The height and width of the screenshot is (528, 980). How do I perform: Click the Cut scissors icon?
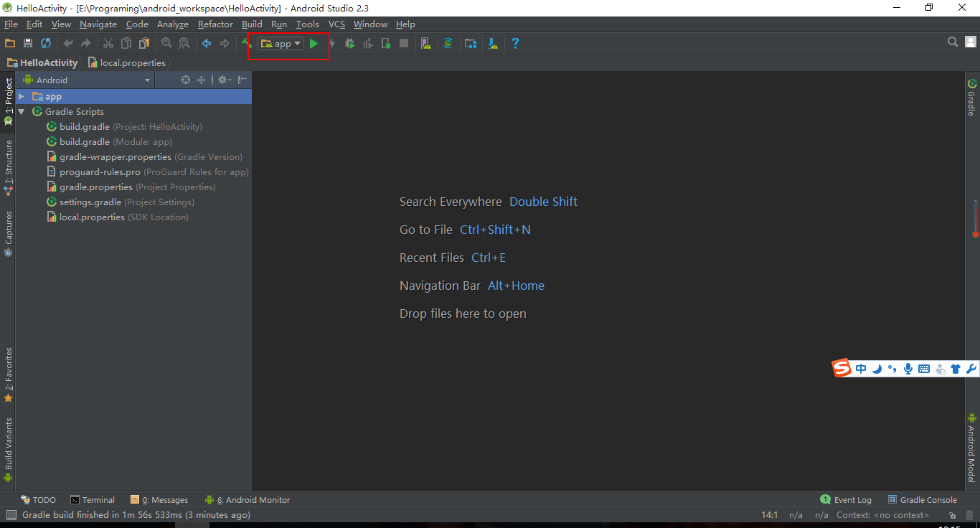coord(108,44)
